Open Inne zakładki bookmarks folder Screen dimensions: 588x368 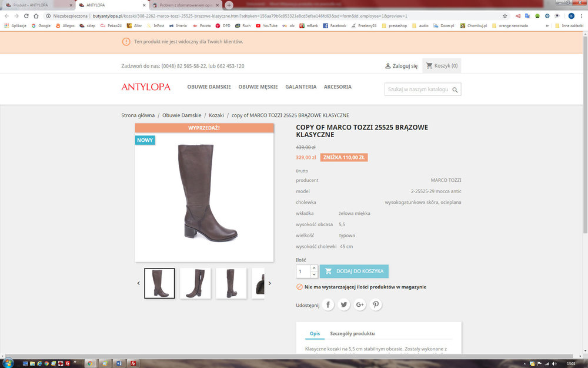click(x=569, y=25)
